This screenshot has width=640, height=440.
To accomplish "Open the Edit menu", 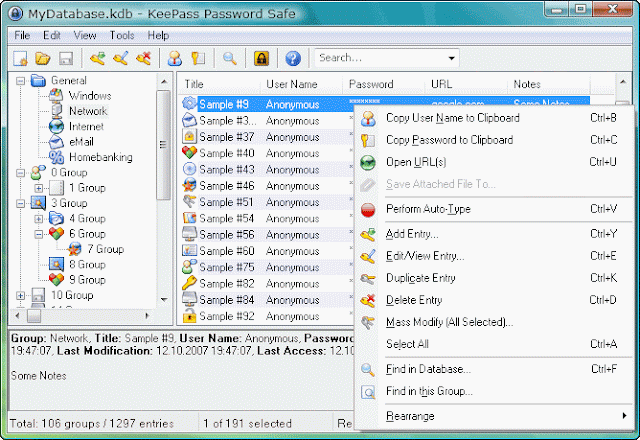I will pos(51,36).
